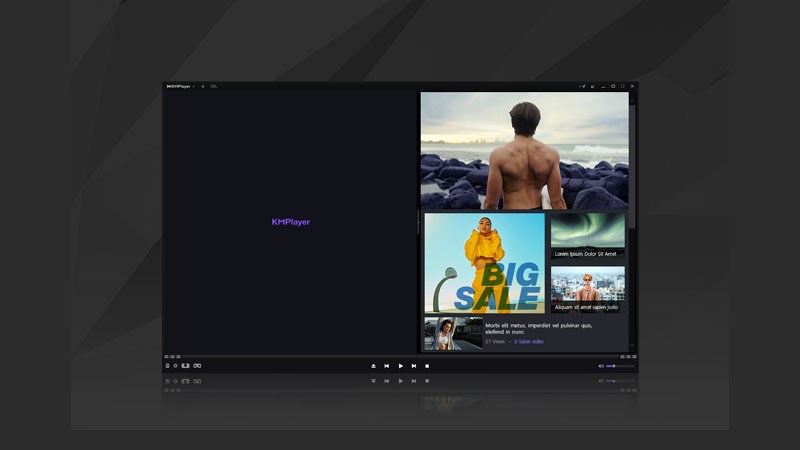Open the small video thumbnail beside 'Morbi elit metus'
This screenshot has height=450, width=800.
[x=454, y=333]
